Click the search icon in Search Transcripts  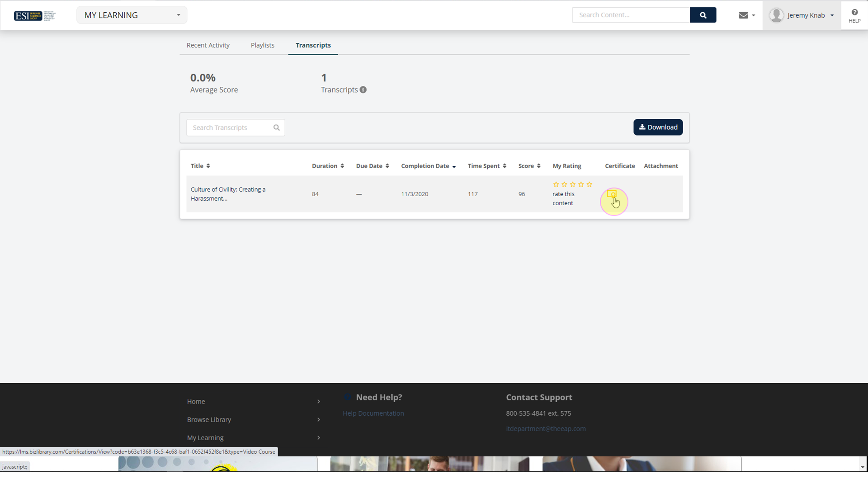coord(276,127)
